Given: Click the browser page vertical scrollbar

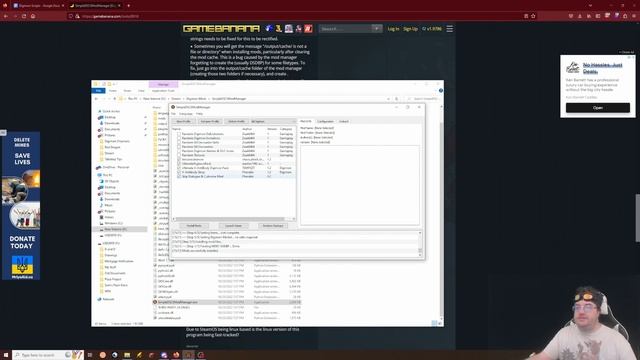Looking at the screenshot, I should (637, 218).
